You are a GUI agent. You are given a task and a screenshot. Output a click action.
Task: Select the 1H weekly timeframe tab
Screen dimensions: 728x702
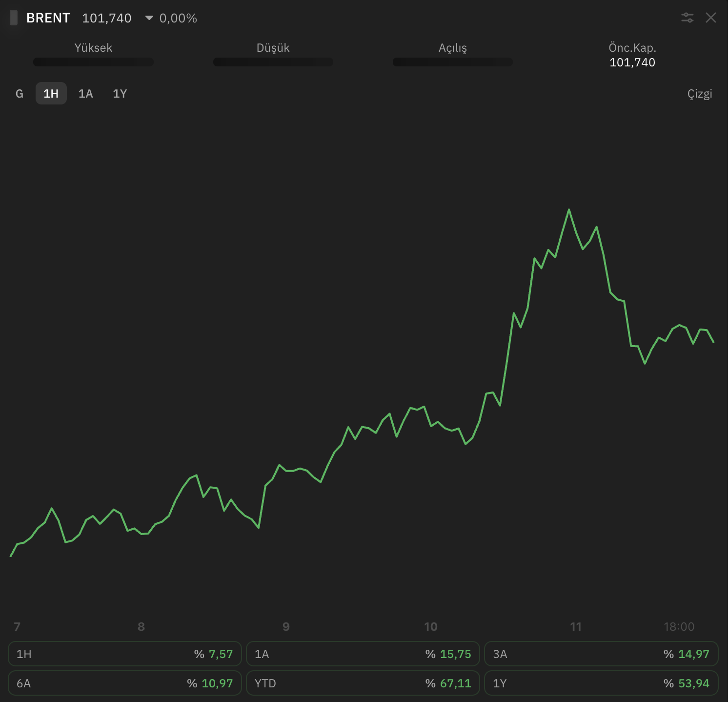[51, 94]
